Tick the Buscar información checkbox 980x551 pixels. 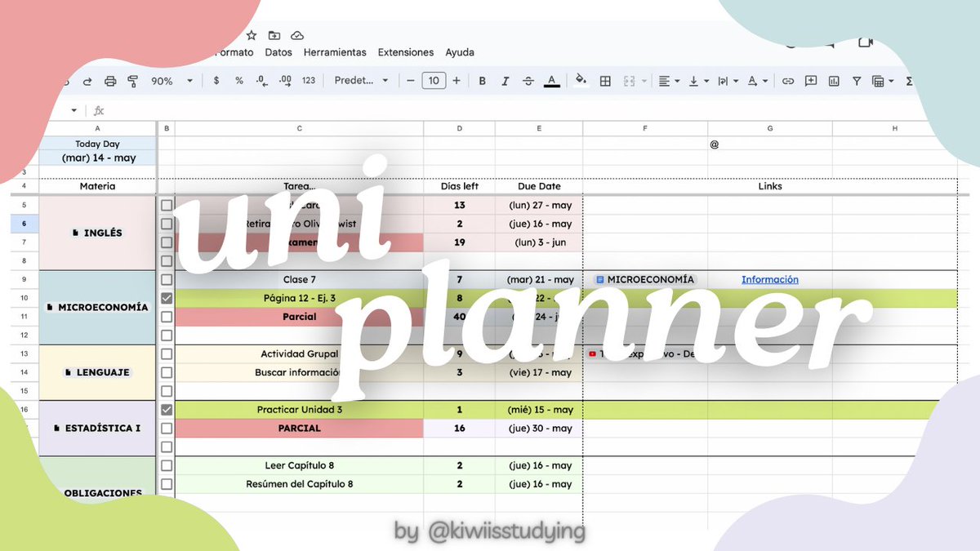[167, 372]
